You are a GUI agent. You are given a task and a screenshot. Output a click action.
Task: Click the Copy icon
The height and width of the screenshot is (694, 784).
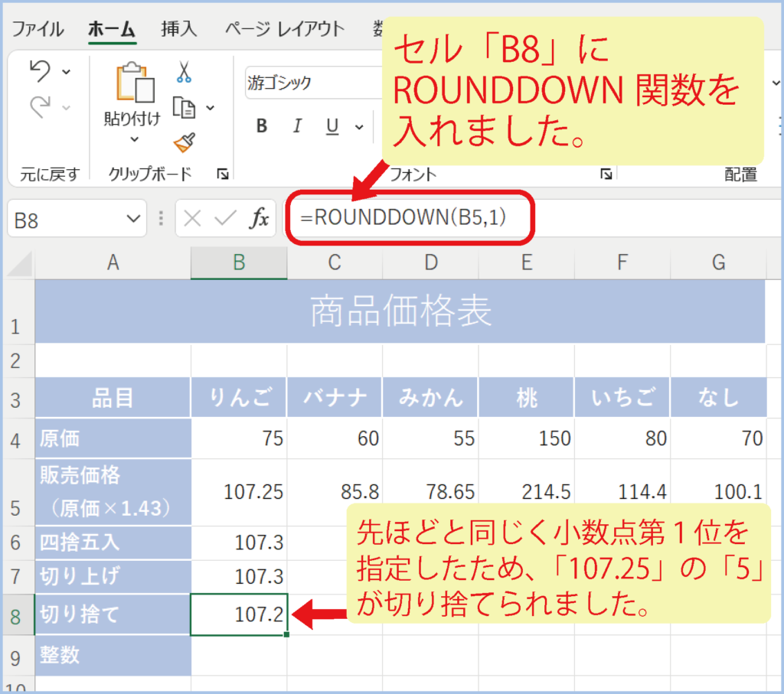pyautogui.click(x=185, y=107)
